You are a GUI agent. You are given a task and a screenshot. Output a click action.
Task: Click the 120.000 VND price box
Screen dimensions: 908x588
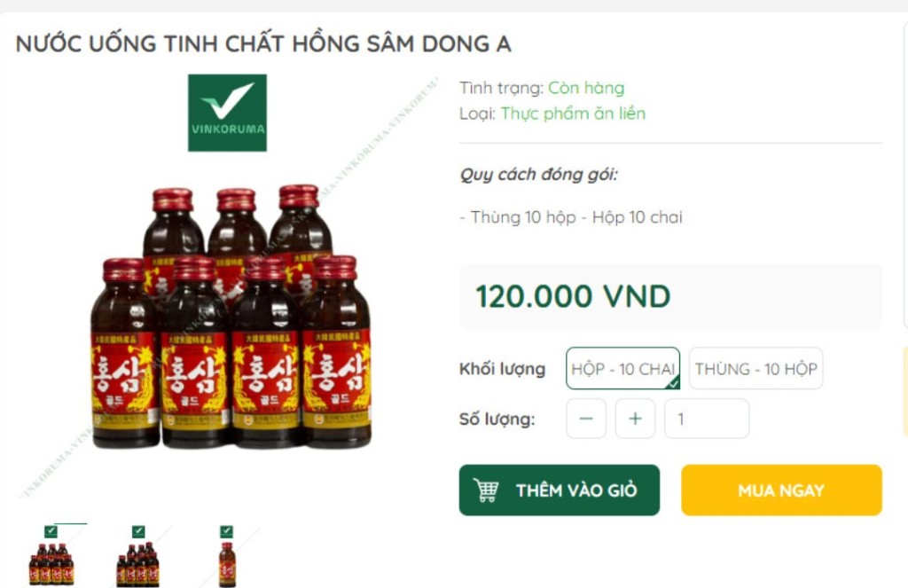(670, 296)
